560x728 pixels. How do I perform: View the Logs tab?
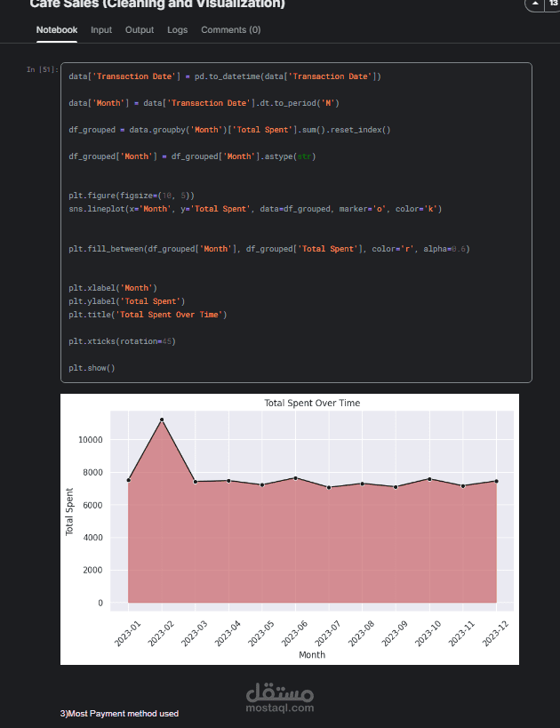[x=178, y=29]
